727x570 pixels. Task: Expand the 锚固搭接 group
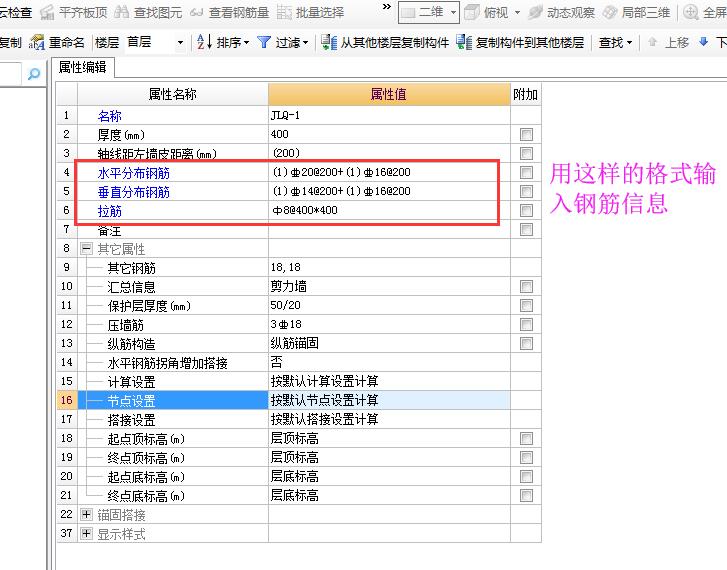point(86,515)
